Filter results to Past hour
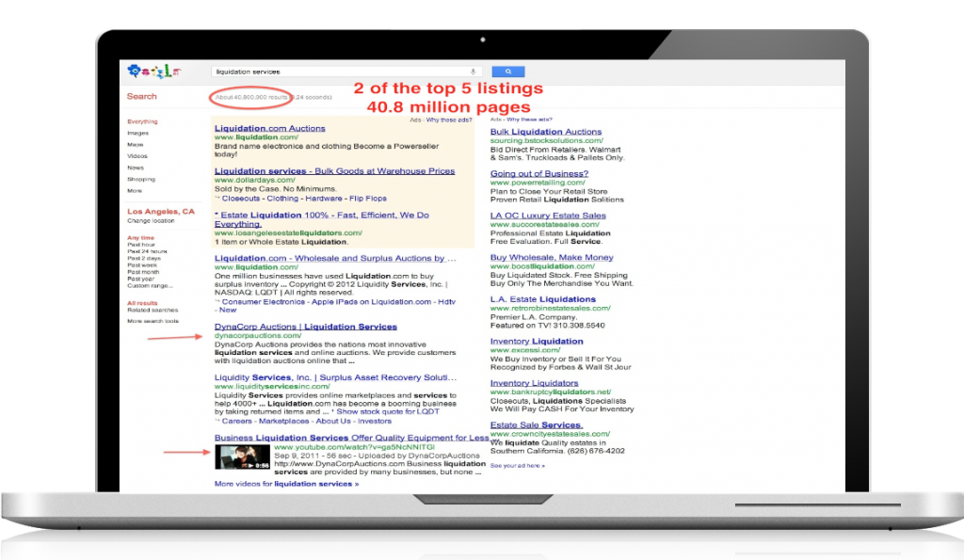The height and width of the screenshot is (560, 964). coord(141,245)
